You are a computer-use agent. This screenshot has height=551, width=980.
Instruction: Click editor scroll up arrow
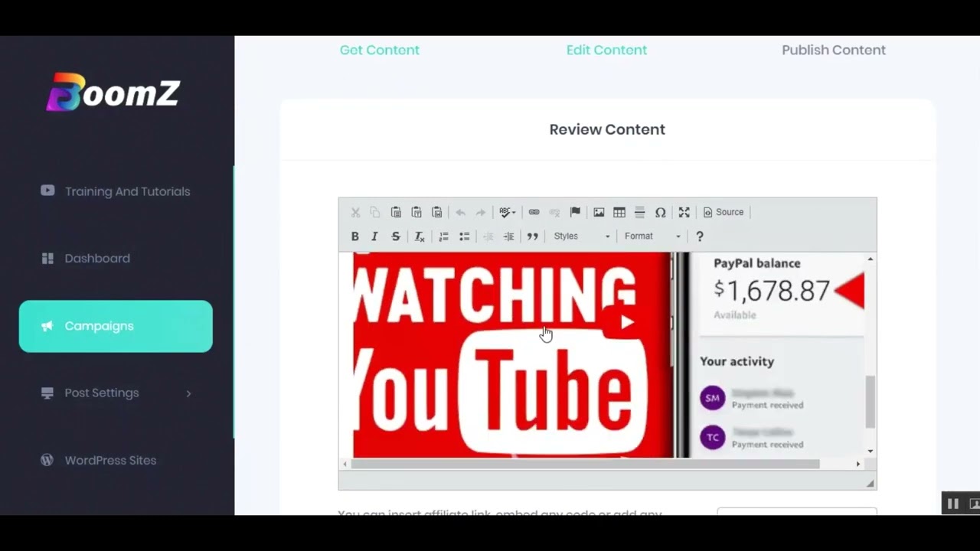pyautogui.click(x=870, y=259)
